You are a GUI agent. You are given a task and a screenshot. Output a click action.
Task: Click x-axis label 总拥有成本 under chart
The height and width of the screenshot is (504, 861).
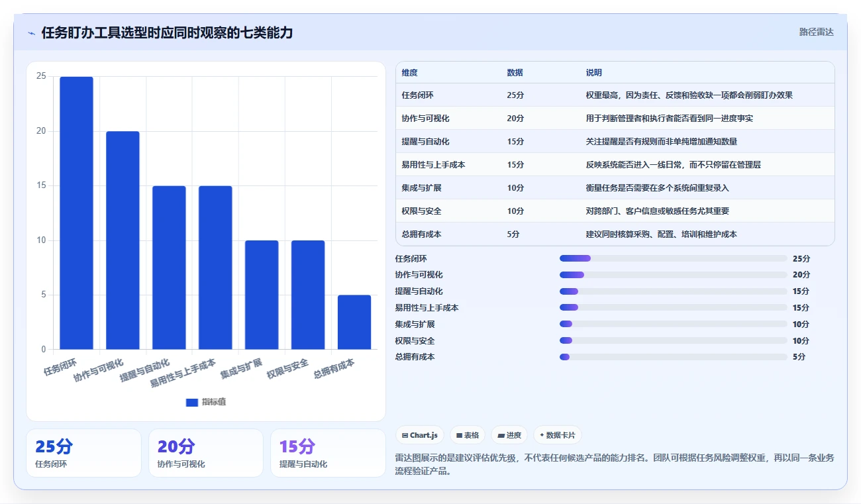[x=334, y=368]
